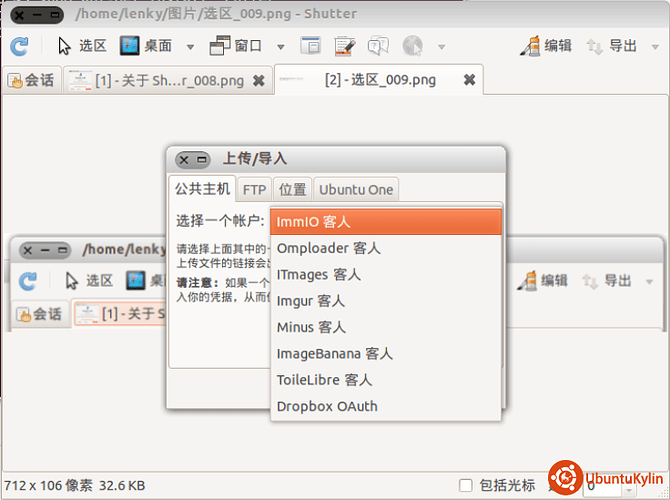
Task: Select the 选区 selection capture tool
Action: click(x=82, y=46)
